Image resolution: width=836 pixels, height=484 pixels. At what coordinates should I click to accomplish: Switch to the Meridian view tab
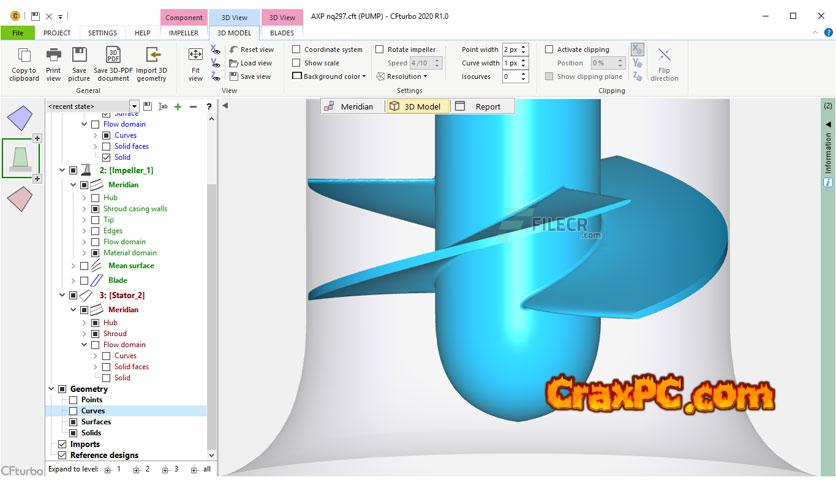(352, 106)
